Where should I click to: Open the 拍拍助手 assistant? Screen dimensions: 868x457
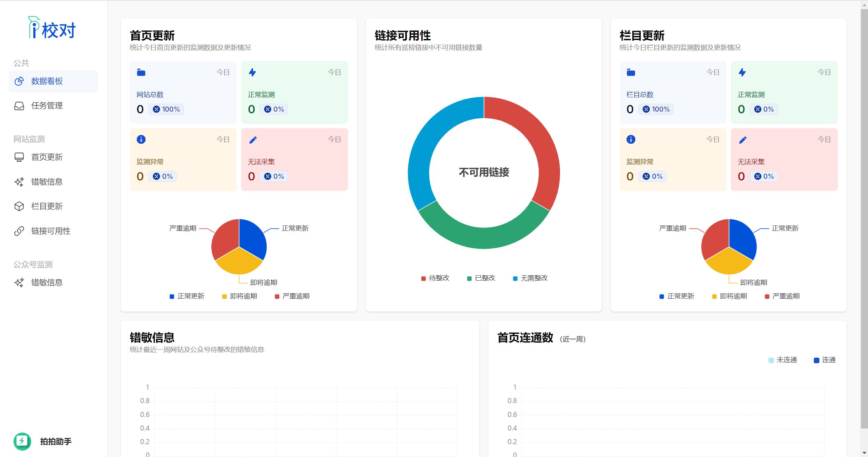[x=43, y=441]
